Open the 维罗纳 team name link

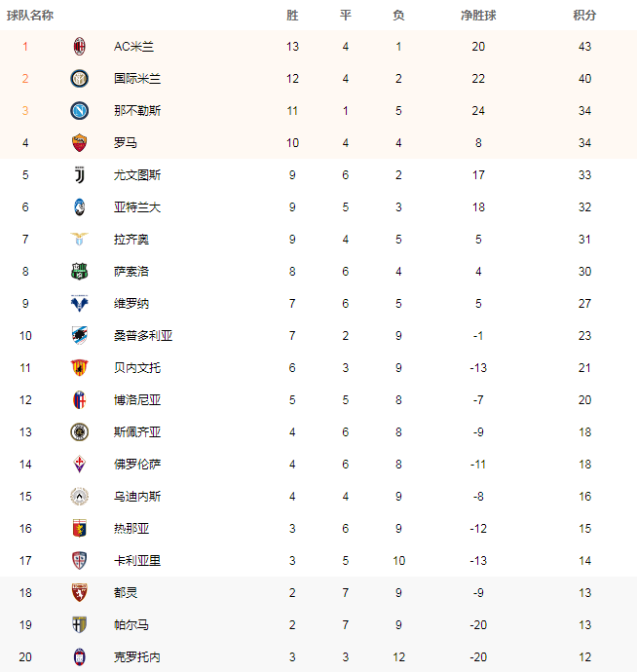(x=131, y=304)
